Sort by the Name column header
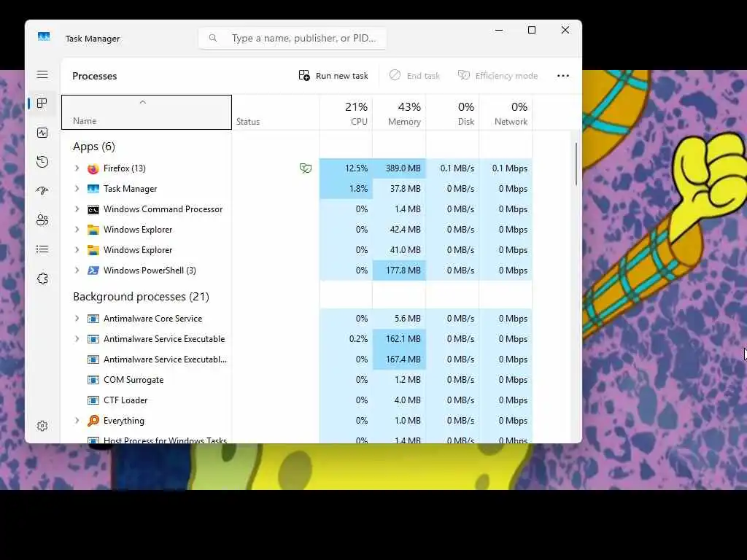 click(146, 112)
